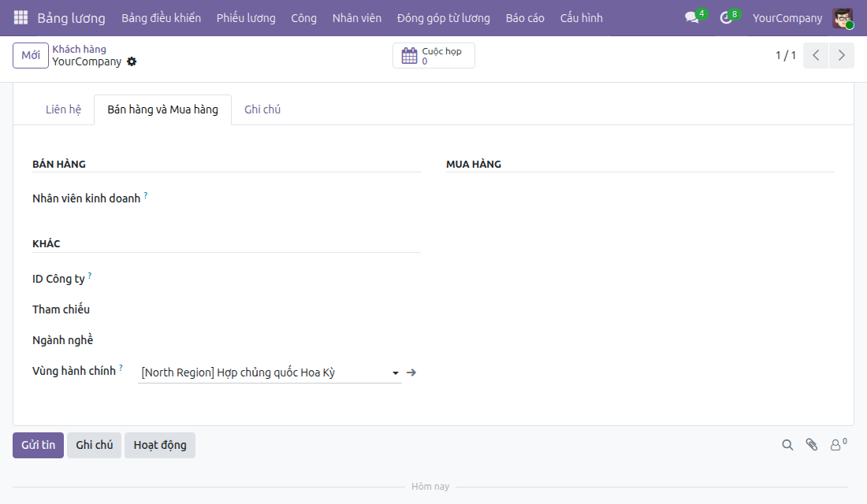
Task: Open the apps grid menu icon
Action: click(x=20, y=17)
